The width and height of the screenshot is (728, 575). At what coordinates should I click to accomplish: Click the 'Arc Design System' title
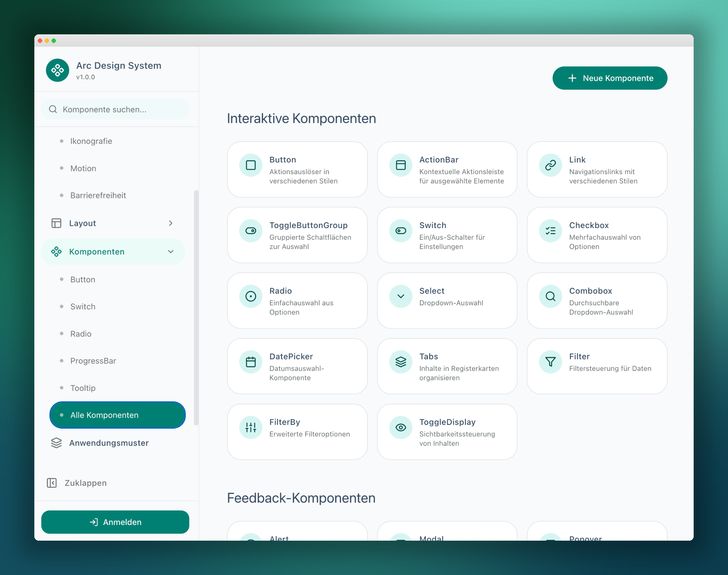[119, 66]
